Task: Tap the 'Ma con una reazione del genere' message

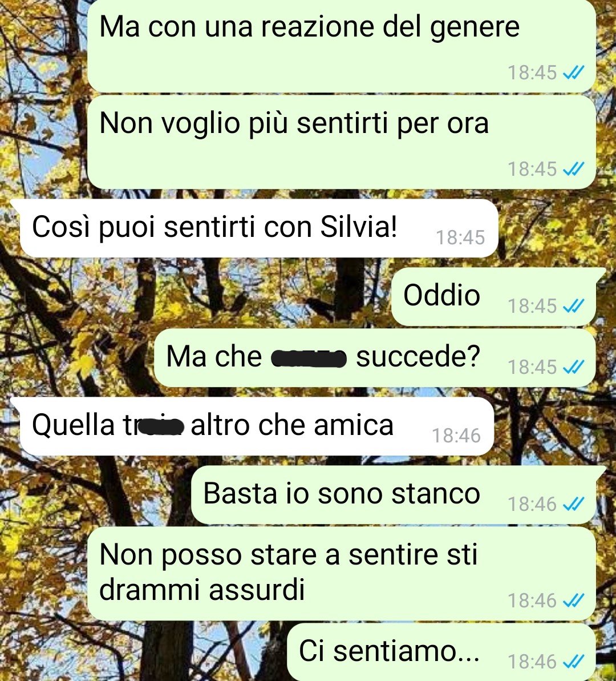Action: tap(342, 46)
